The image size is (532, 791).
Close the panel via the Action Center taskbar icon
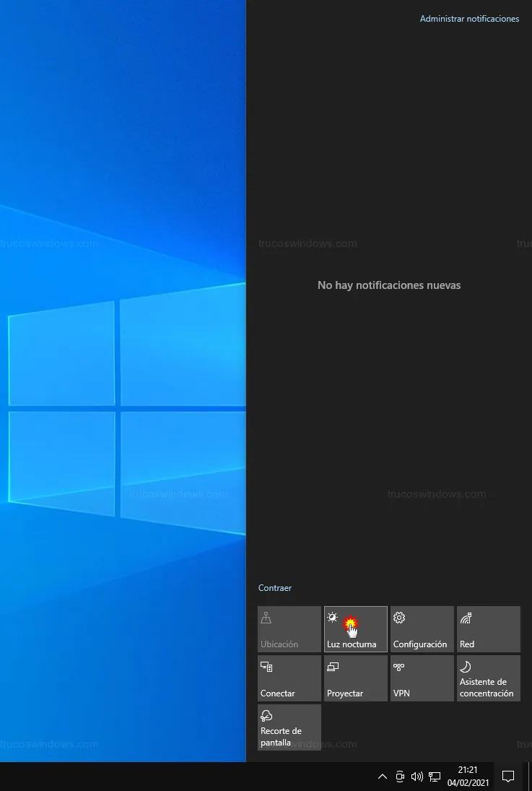(x=508, y=777)
